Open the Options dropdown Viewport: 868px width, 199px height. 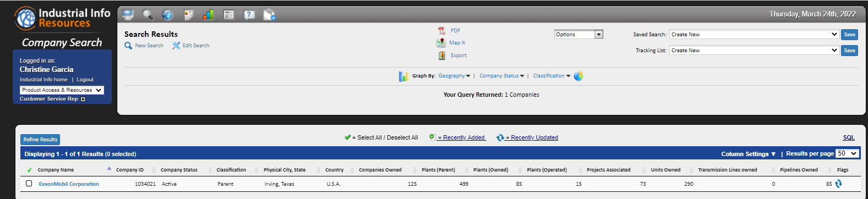tap(579, 35)
